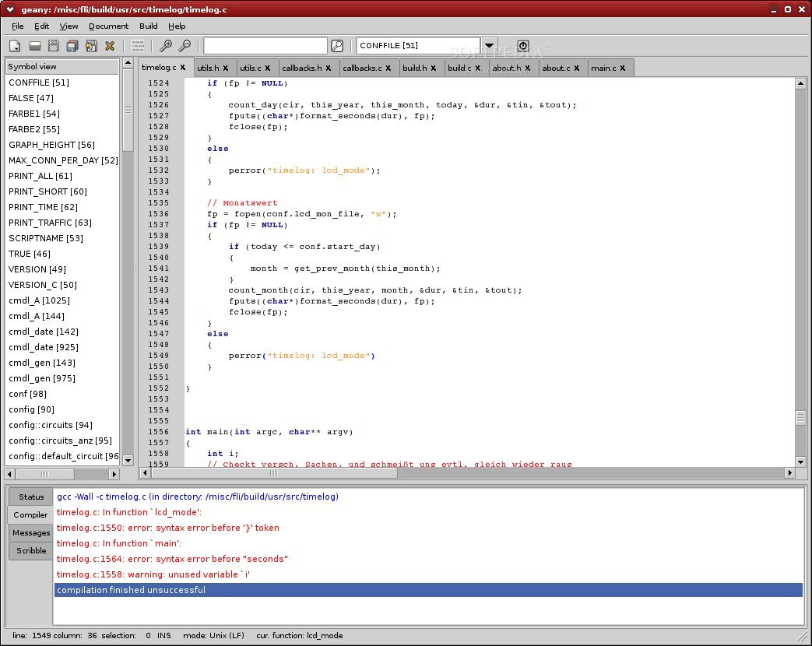This screenshot has height=646, width=812.
Task: Open a file using toolbar icon
Action: point(35,46)
